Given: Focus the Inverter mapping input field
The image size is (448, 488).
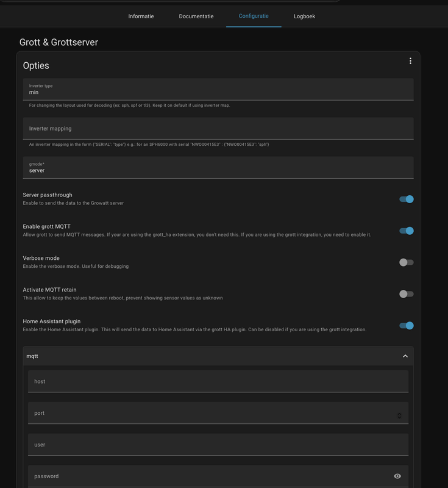Looking at the screenshot, I should coord(183,128).
